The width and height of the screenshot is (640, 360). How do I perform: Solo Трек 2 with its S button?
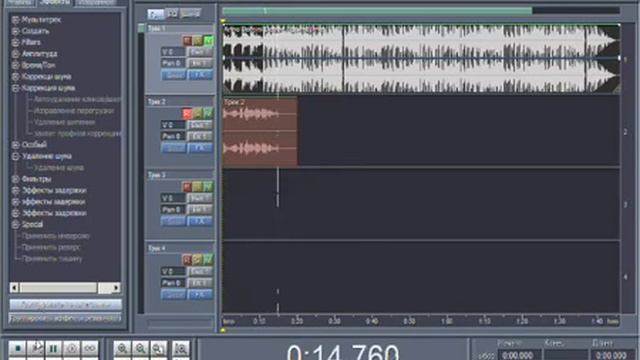point(198,113)
